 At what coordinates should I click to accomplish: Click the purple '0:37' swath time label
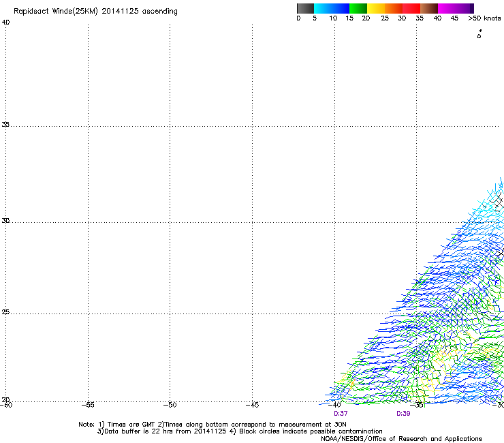tap(341, 414)
